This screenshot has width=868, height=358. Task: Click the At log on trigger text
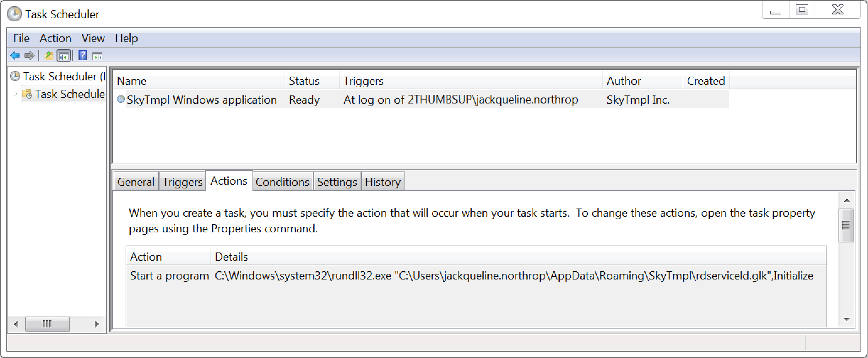461,100
